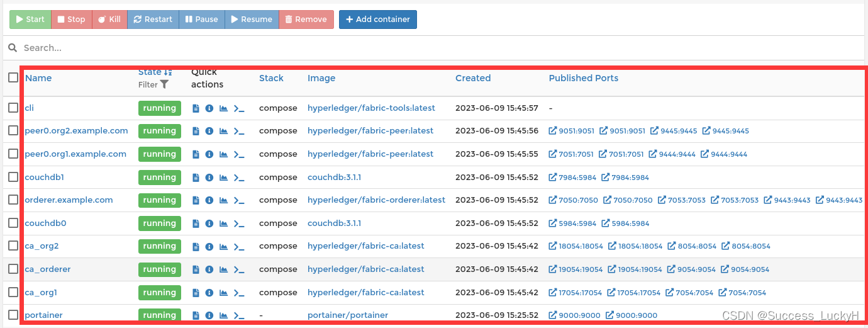Click the Stop button

[71, 20]
